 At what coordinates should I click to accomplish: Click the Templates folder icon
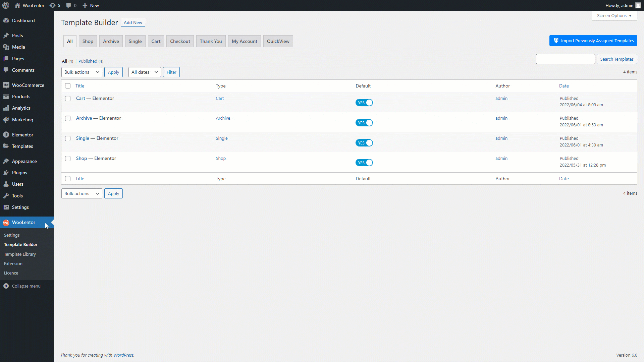(6, 146)
